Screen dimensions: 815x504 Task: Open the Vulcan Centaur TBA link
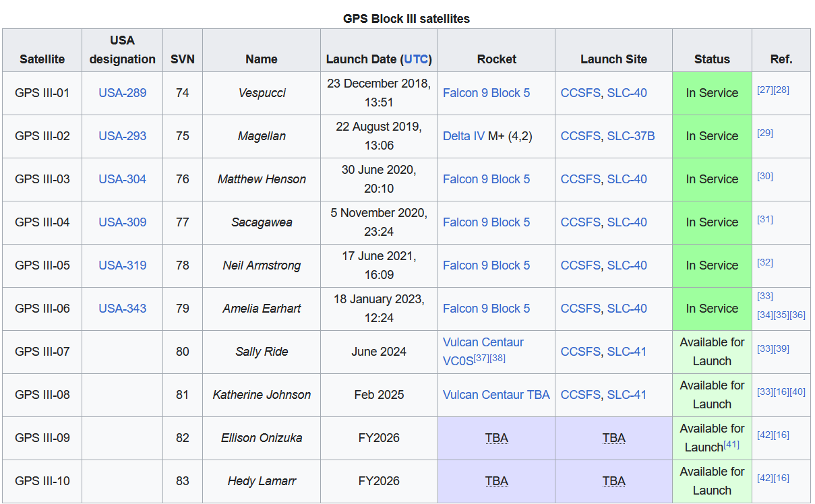(496, 395)
